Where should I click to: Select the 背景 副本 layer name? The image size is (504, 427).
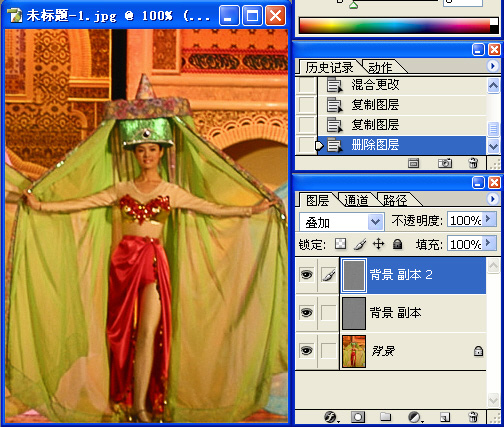click(395, 313)
